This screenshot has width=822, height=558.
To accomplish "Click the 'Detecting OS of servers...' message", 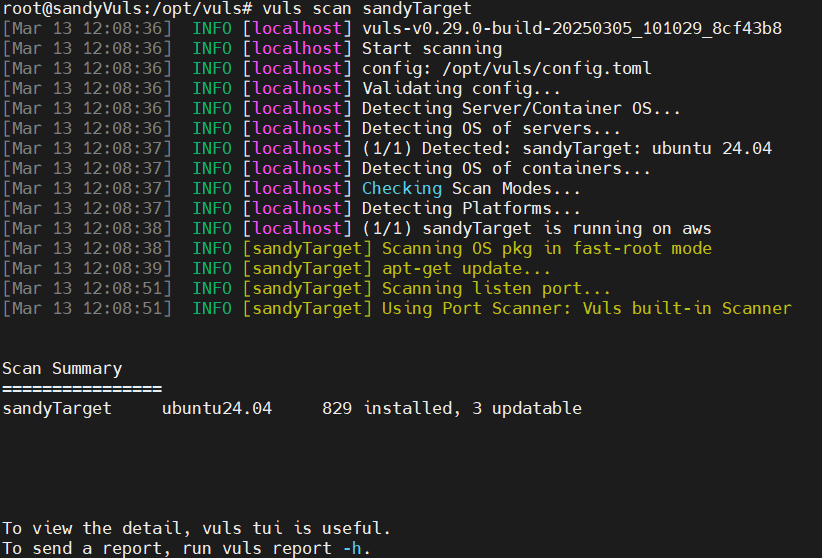I will coord(491,128).
